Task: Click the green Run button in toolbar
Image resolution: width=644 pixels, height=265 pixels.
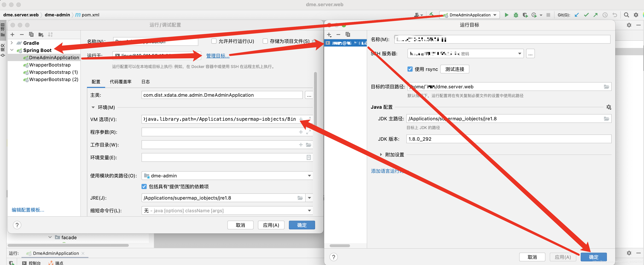Action: [x=506, y=15]
